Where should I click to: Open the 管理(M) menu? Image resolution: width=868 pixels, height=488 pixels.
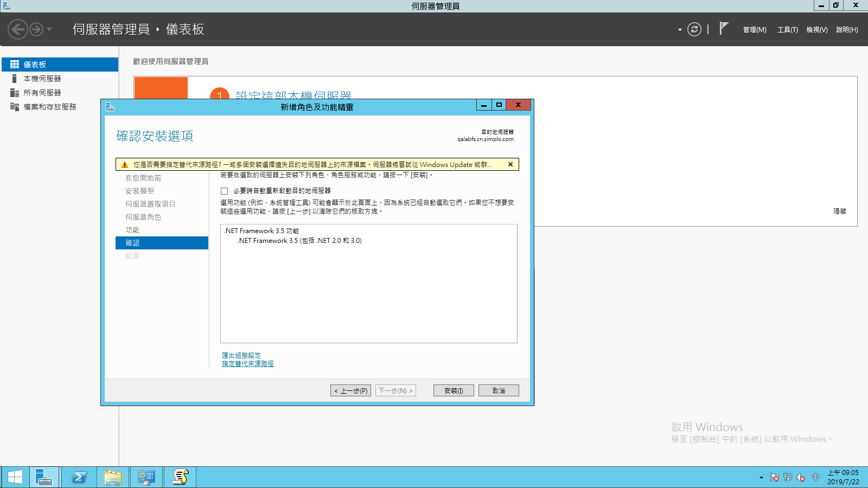point(754,30)
